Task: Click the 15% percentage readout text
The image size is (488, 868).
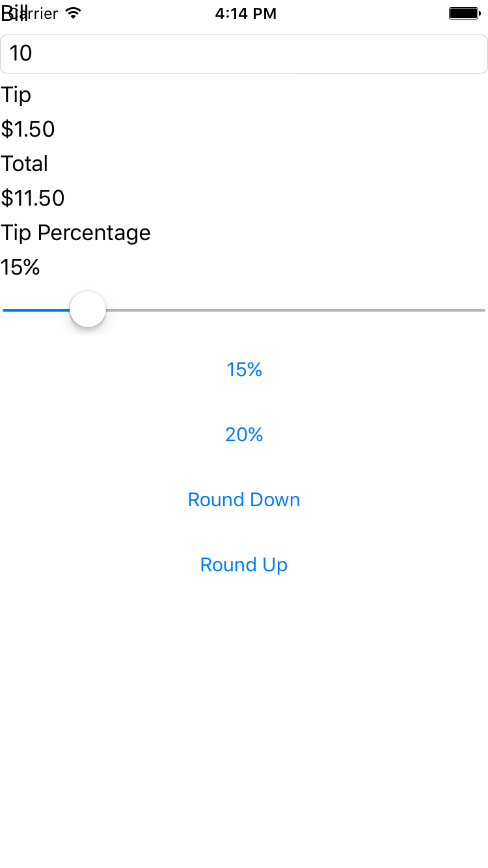Action: coord(20,267)
